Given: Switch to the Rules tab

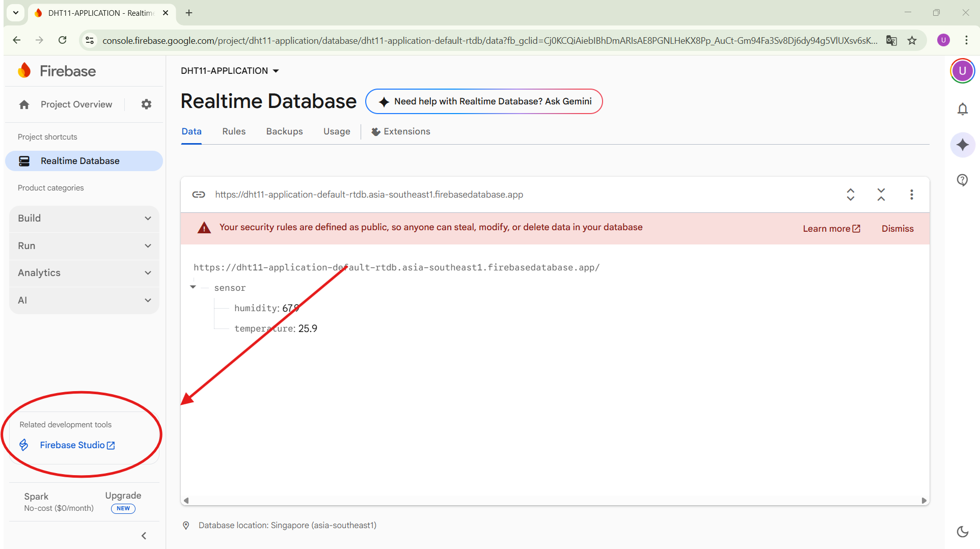Looking at the screenshot, I should (x=234, y=131).
